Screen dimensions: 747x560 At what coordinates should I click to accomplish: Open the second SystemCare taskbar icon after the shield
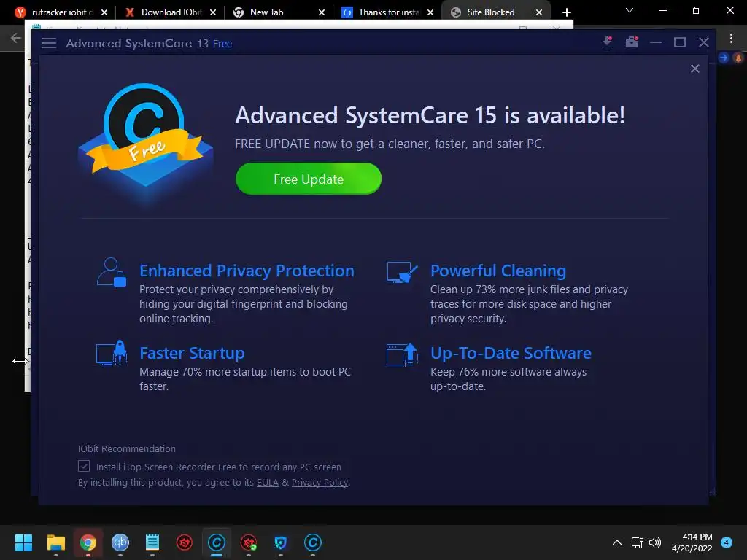pos(313,542)
